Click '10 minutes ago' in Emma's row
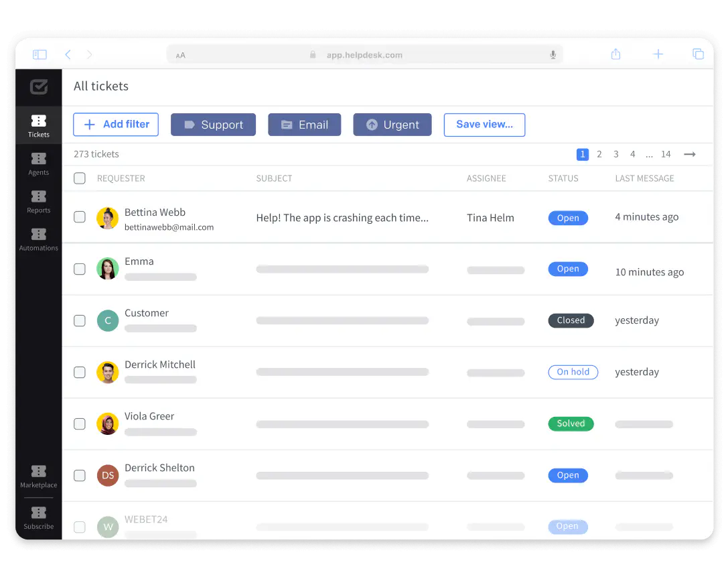Image resolution: width=728 pixels, height=577 pixels. 649,272
